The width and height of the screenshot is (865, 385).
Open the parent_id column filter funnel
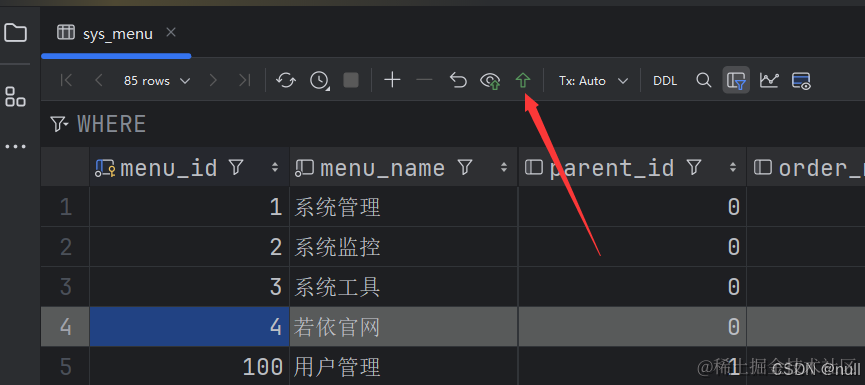pyautogui.click(x=694, y=167)
